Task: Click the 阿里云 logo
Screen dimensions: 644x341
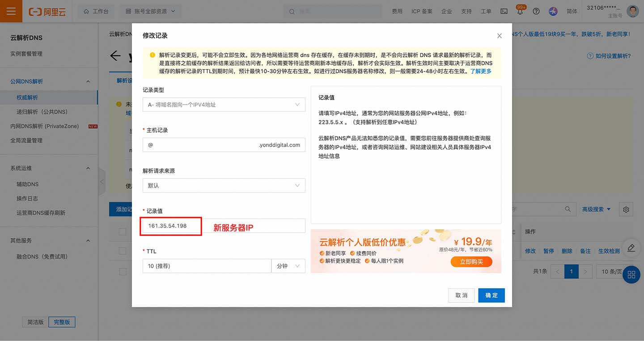Action: 47,12
